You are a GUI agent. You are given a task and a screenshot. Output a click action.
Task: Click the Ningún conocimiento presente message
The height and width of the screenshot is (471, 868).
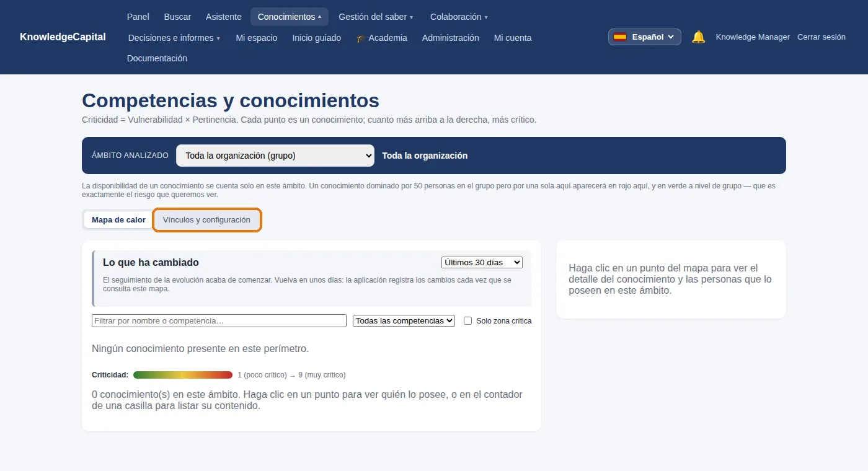pyautogui.click(x=200, y=349)
